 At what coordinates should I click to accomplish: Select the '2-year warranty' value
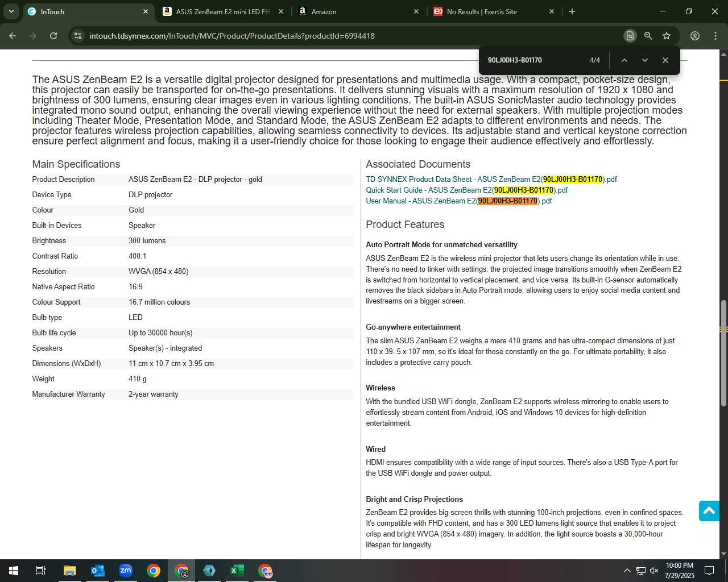pyautogui.click(x=154, y=394)
